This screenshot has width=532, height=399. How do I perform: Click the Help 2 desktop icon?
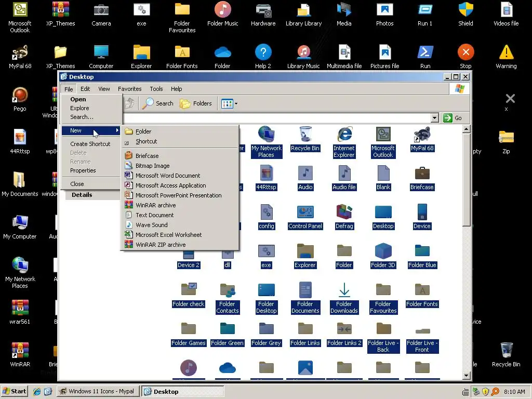[x=263, y=57]
